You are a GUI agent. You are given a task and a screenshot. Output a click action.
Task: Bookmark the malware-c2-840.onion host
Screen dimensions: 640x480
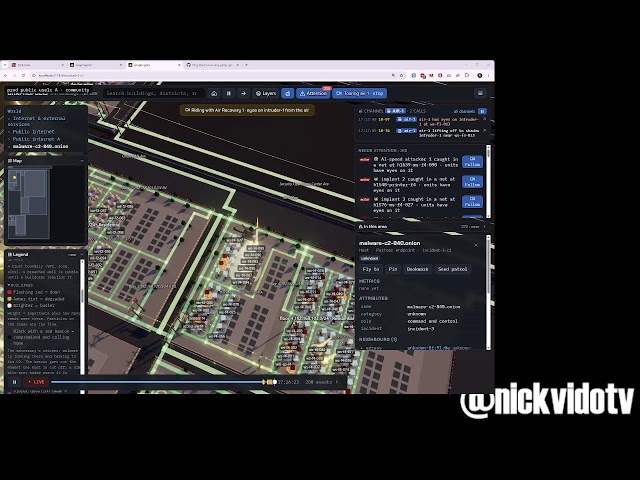click(x=417, y=269)
